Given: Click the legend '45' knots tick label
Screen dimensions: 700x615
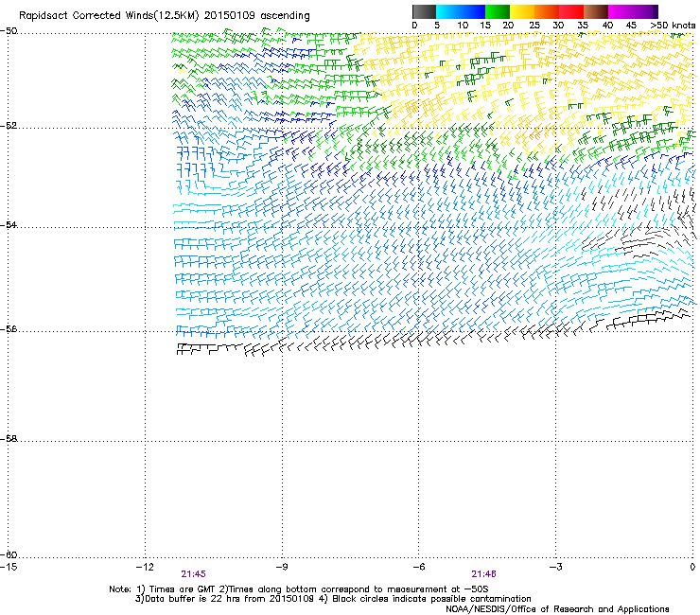Looking at the screenshot, I should (631, 26).
